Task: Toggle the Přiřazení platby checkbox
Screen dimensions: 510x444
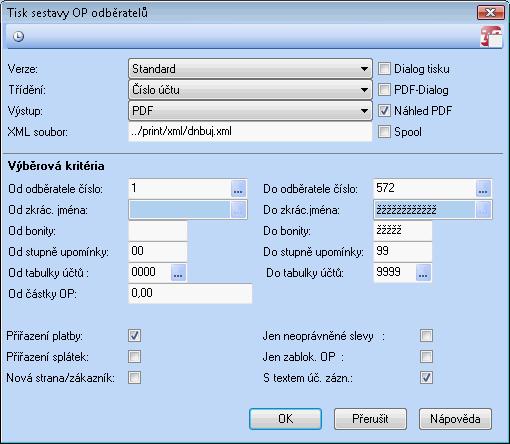Action: [x=134, y=336]
